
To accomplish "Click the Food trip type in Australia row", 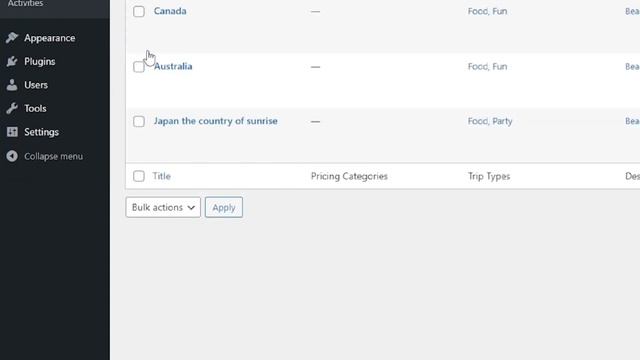I will pos(478,67).
